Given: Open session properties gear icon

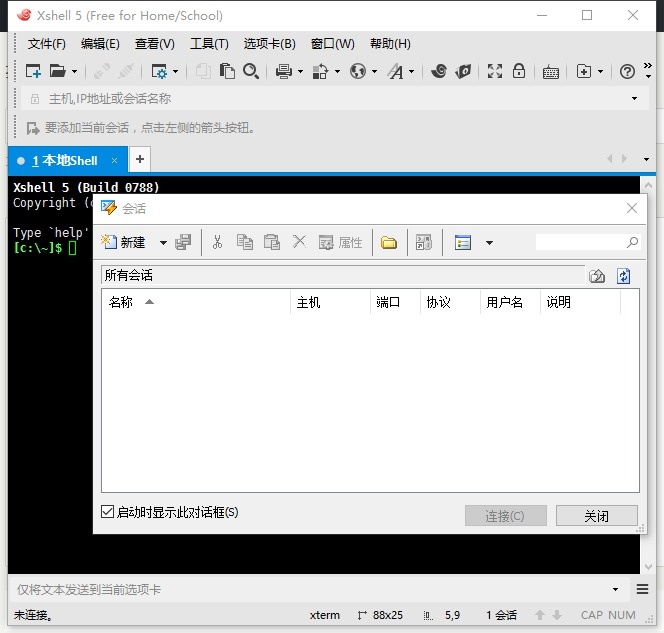Looking at the screenshot, I should (159, 71).
